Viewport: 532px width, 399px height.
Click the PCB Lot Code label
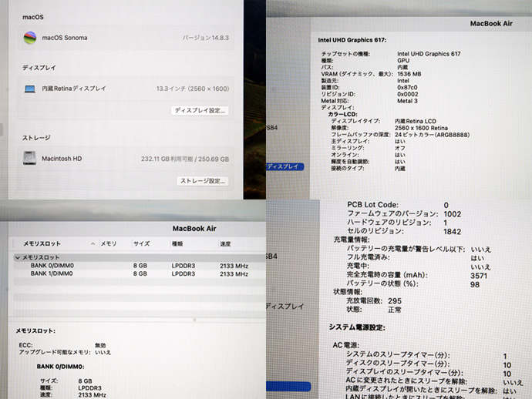coord(372,205)
